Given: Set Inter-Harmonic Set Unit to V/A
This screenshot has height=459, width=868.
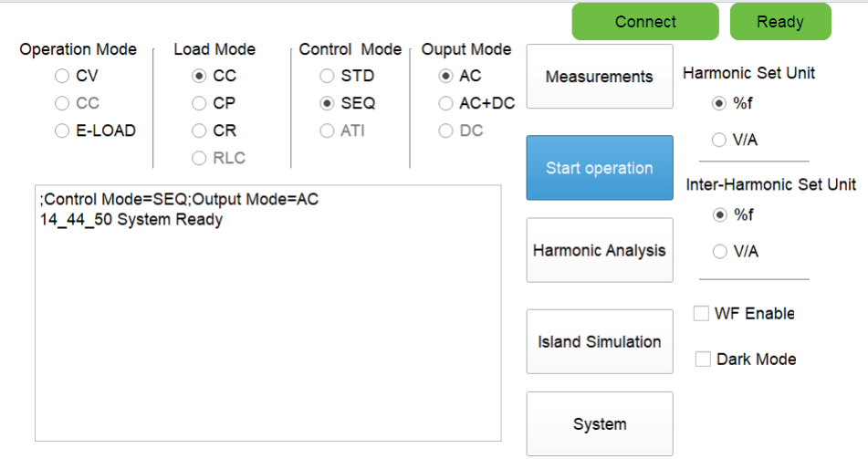Looking at the screenshot, I should (719, 251).
